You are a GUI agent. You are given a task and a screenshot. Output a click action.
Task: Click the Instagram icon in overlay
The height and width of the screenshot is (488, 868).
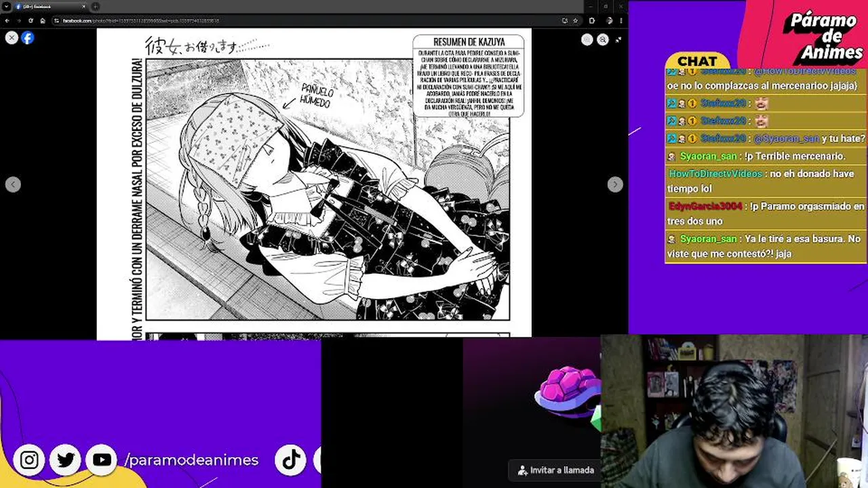tap(29, 460)
